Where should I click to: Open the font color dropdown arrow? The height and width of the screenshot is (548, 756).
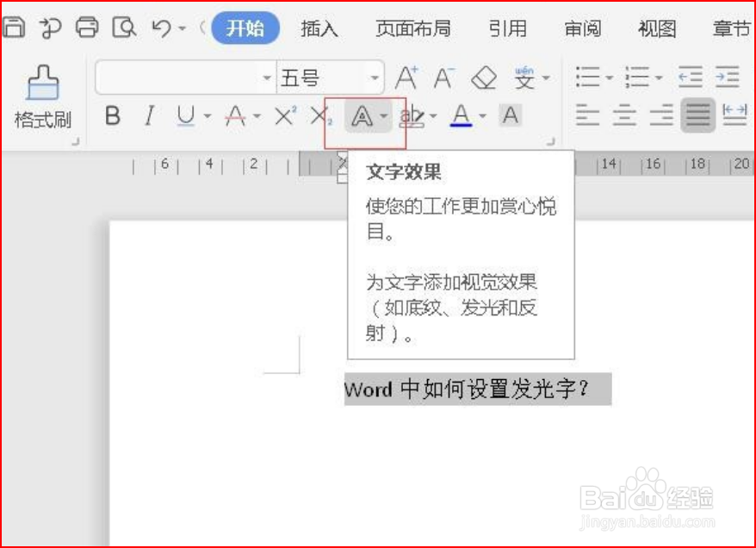(483, 115)
